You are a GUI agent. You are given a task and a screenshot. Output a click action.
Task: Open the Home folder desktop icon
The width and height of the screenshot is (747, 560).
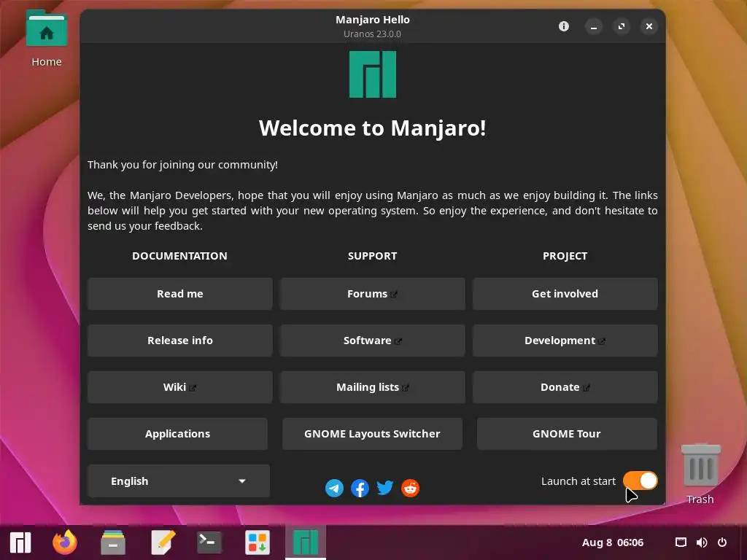[47, 39]
